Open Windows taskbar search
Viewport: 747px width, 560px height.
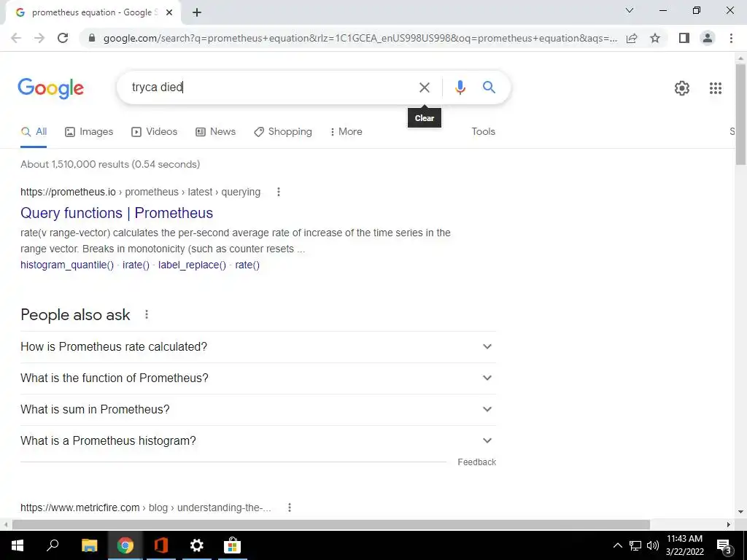tap(53, 545)
